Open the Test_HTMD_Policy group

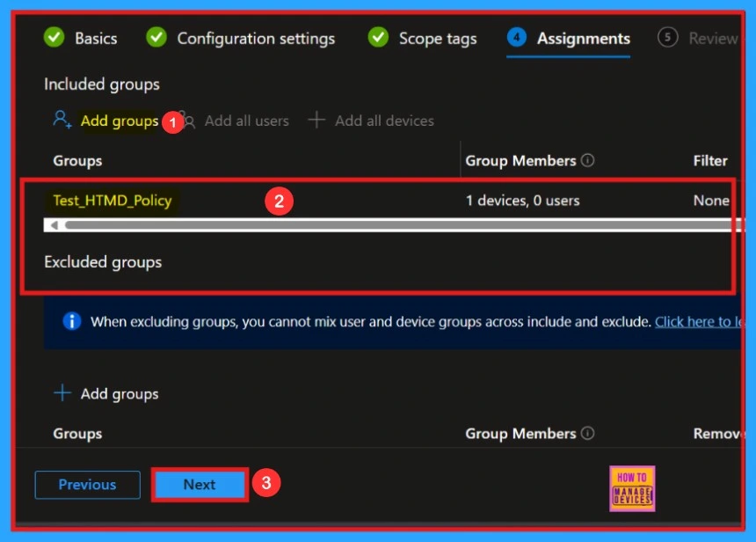pos(113,201)
